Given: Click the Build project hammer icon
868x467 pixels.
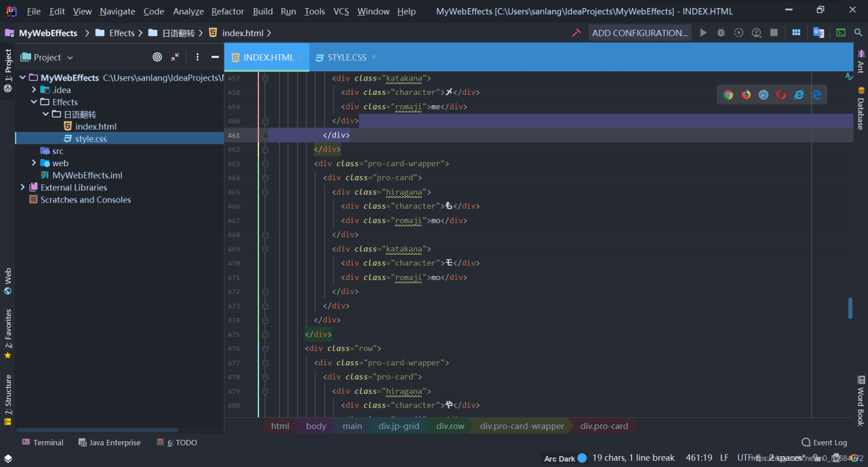Looking at the screenshot, I should tap(576, 33).
